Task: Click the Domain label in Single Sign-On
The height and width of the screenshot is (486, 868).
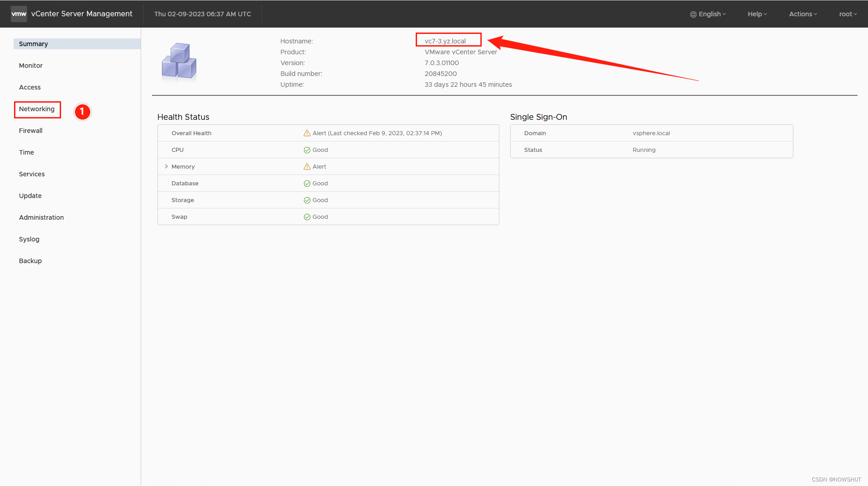Action: click(x=535, y=133)
